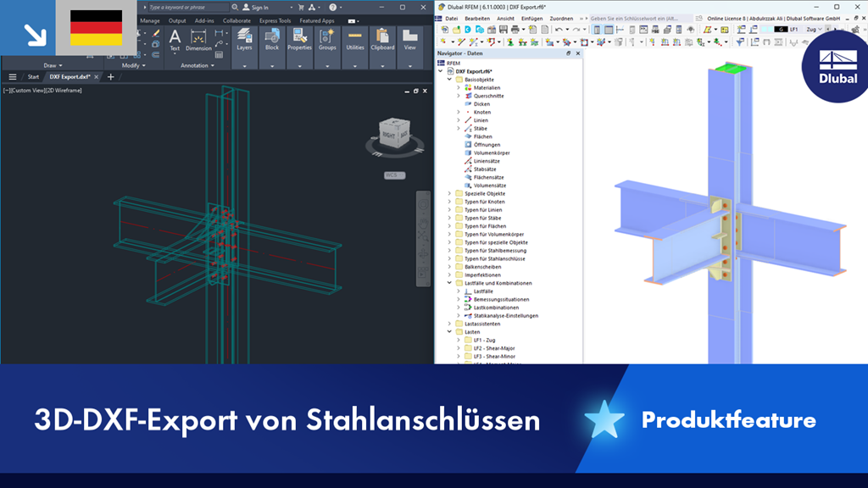This screenshot has width=868, height=488.
Task: Open the Express Tools ribbon tab
Action: tap(275, 20)
